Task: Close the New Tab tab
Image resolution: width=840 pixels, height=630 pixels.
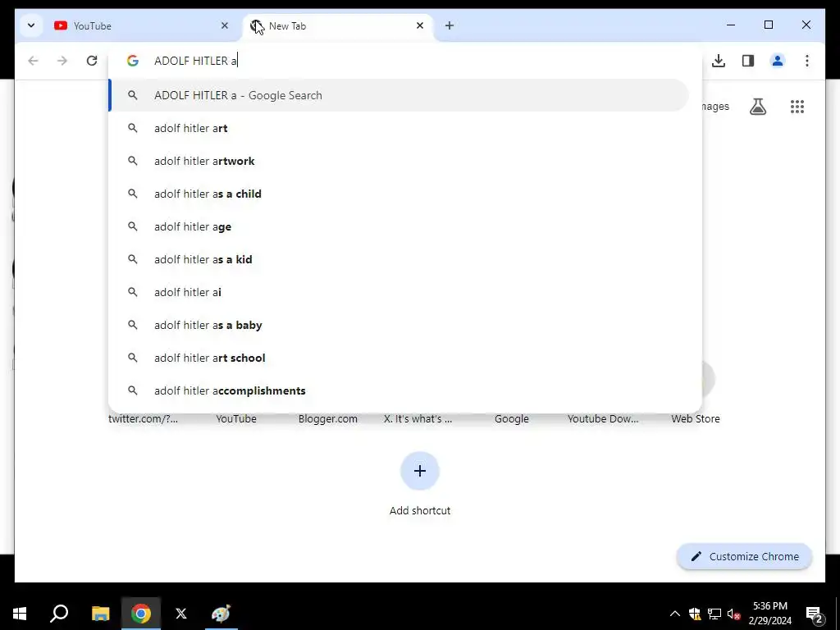Action: (420, 25)
